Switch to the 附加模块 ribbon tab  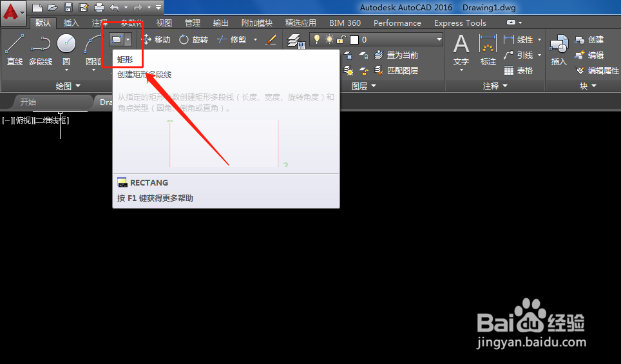256,23
